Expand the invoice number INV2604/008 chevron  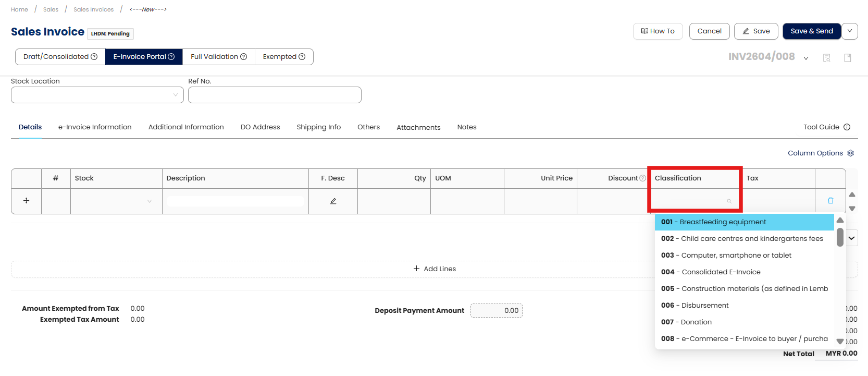pos(805,58)
